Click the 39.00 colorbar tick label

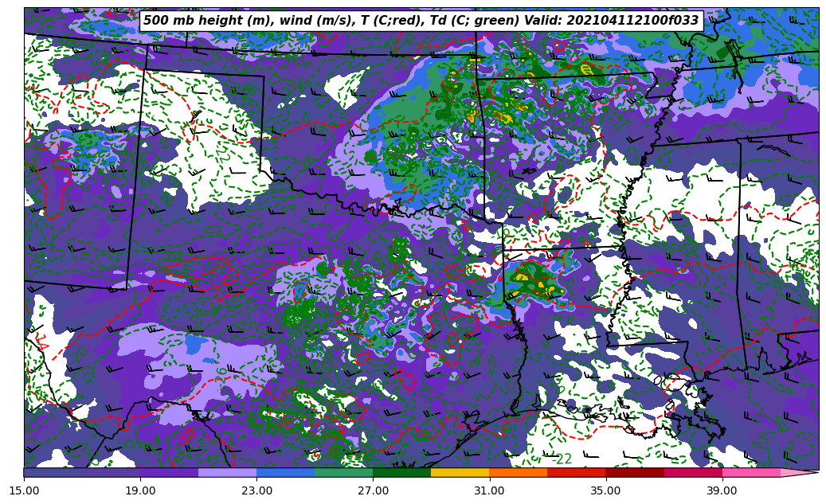[722, 491]
